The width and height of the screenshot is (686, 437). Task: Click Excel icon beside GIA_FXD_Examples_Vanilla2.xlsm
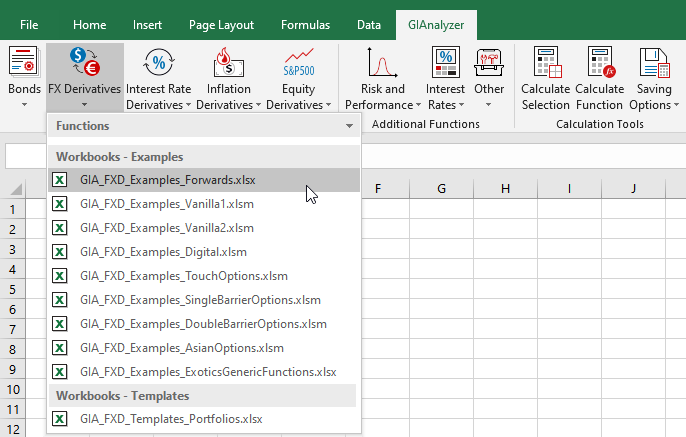60,228
